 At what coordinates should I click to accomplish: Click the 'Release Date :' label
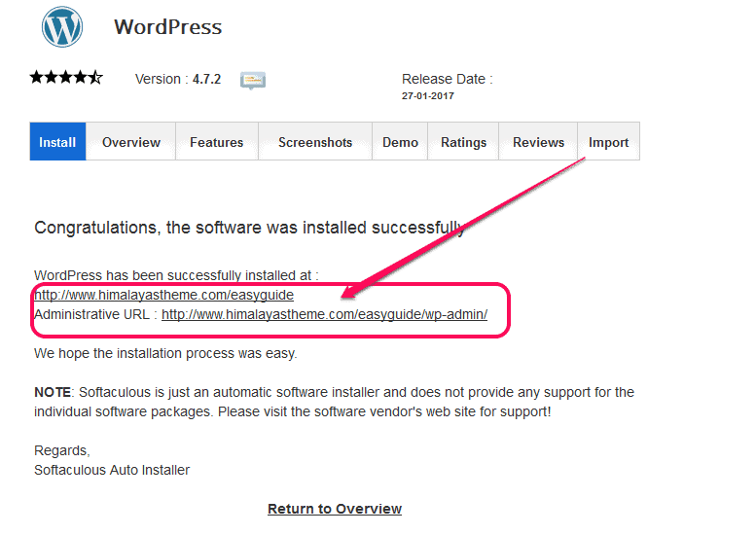click(447, 79)
